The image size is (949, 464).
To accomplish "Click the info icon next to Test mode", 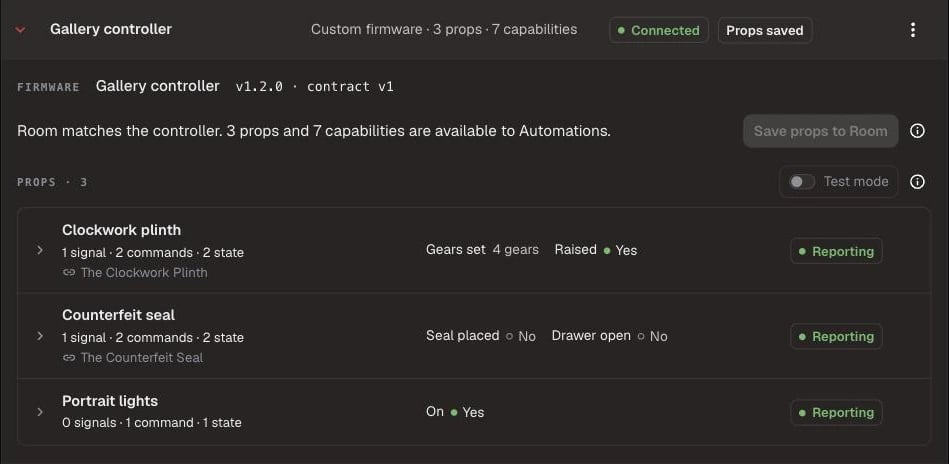I will pos(918,181).
